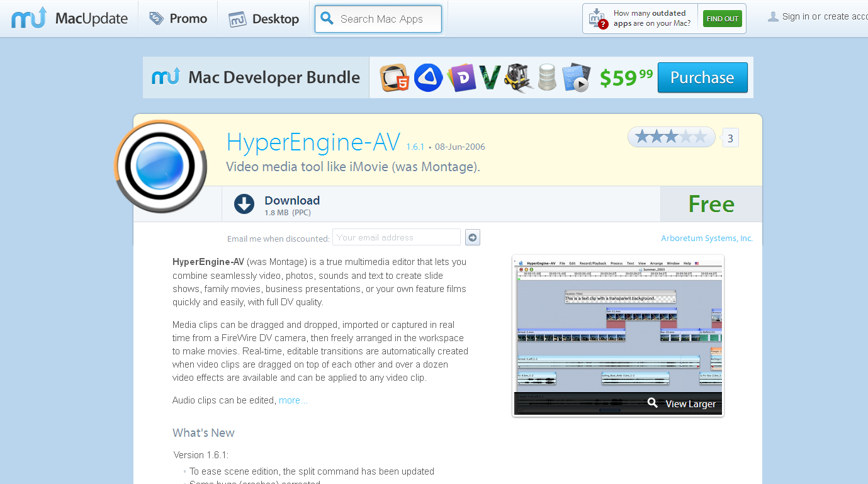This screenshot has width=868, height=484.
Task: Click the HTML5 app icon in bundle
Action: (x=395, y=78)
